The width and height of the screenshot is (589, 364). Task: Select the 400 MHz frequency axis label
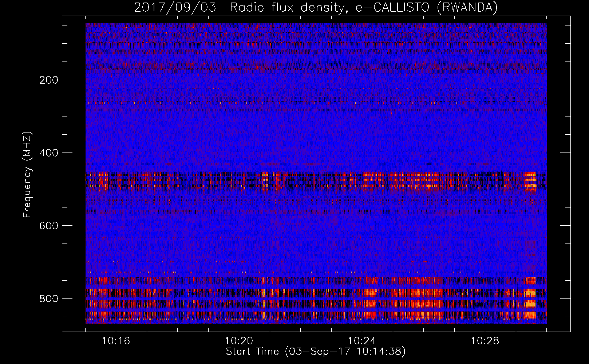point(49,153)
